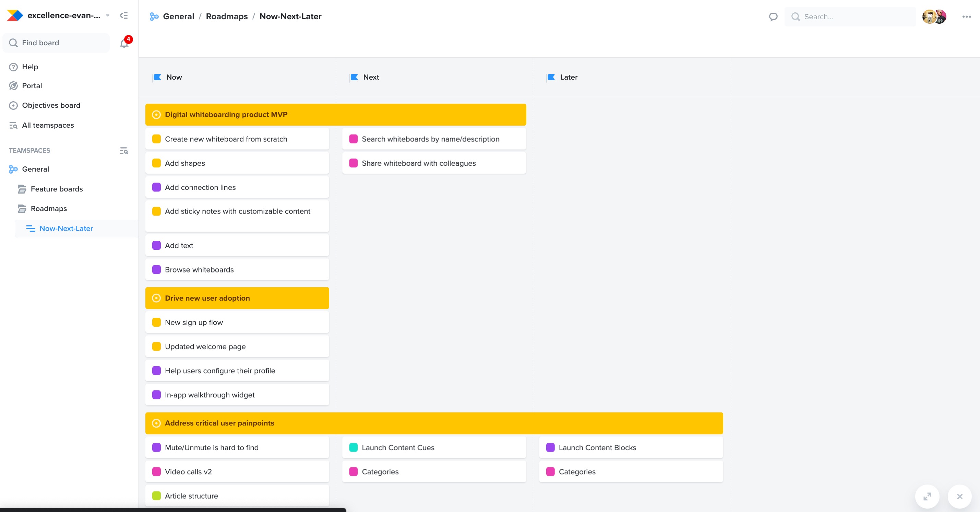Click target icon on Address critical user painpoints

coord(156,423)
